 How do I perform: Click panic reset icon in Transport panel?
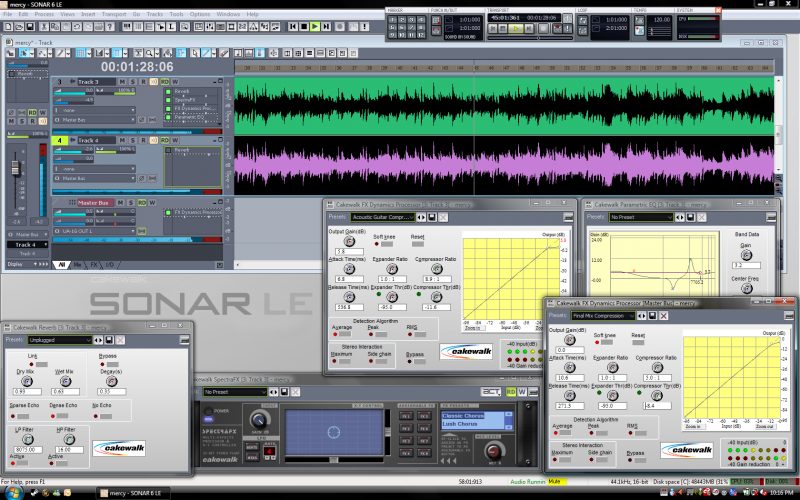pyautogui.click(x=567, y=29)
